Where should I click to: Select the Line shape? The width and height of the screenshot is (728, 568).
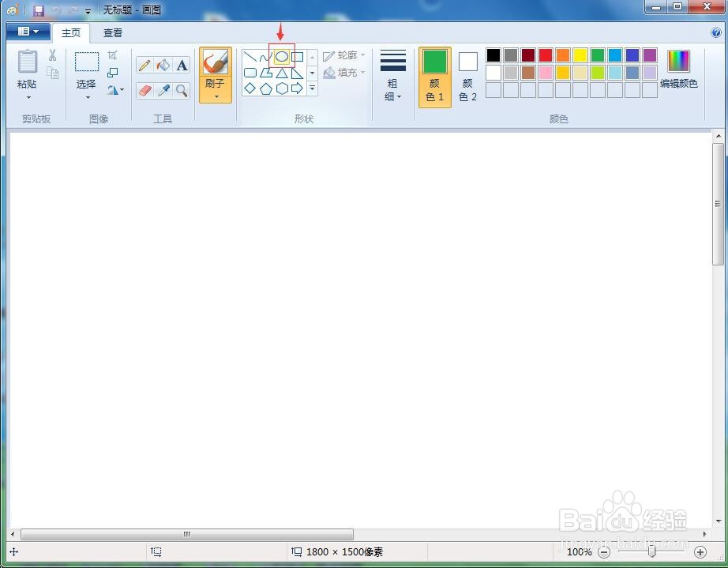tap(250, 57)
